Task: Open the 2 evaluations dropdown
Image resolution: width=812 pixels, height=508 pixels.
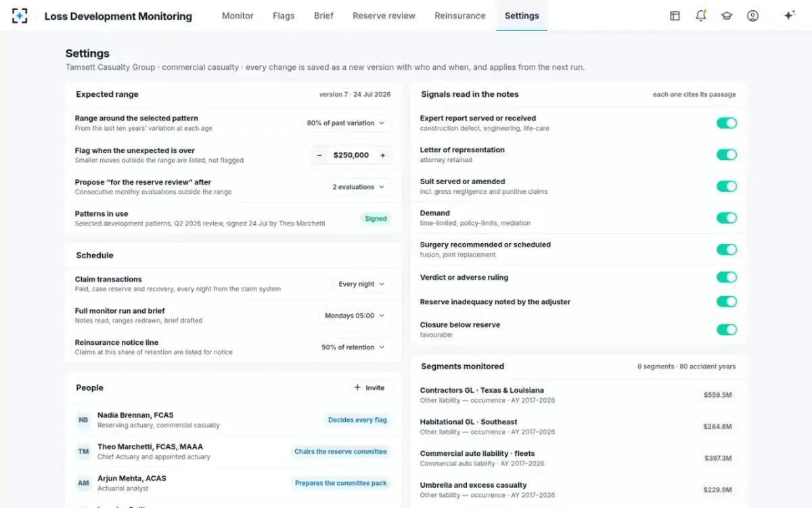Action: (359, 187)
